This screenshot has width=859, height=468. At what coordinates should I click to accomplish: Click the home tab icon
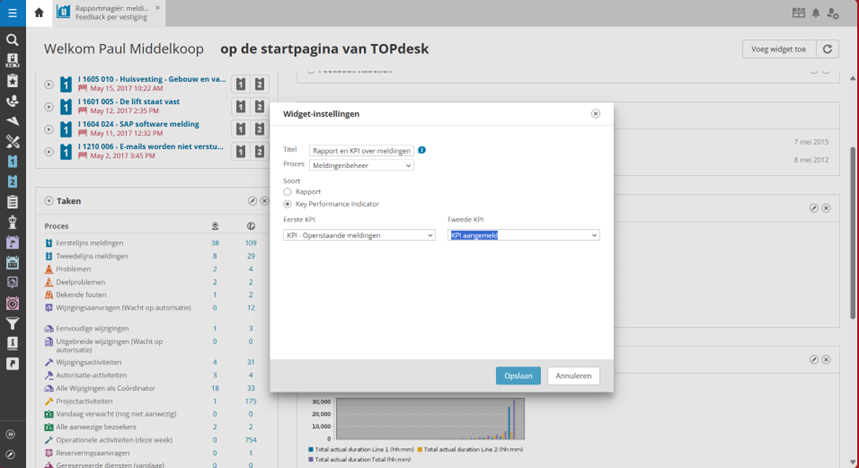click(39, 13)
